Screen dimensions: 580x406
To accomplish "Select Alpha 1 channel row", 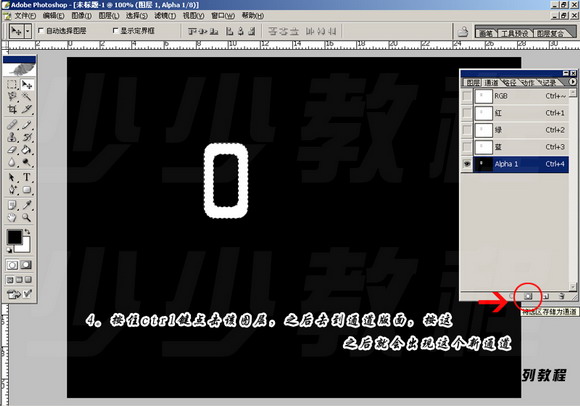I will 521,164.
